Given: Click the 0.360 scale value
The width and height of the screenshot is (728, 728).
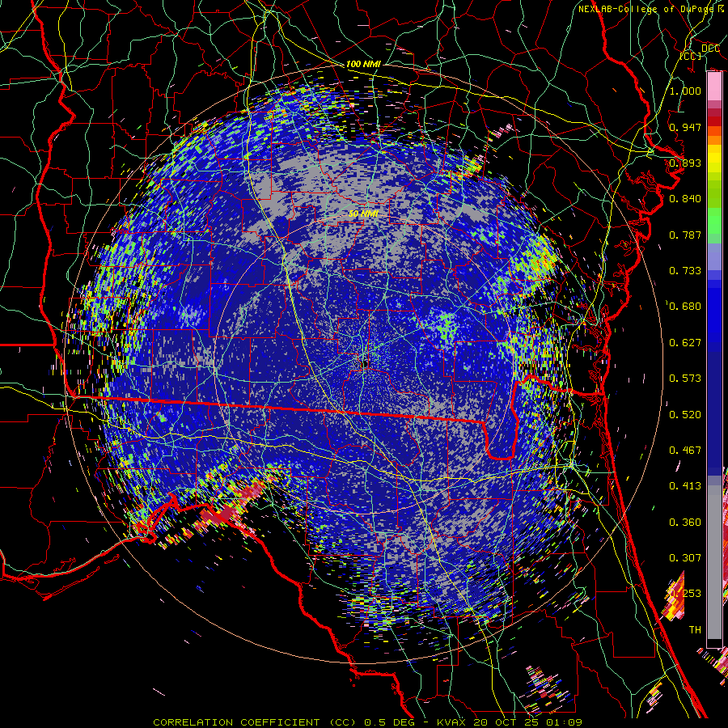Looking at the screenshot, I should [x=685, y=523].
